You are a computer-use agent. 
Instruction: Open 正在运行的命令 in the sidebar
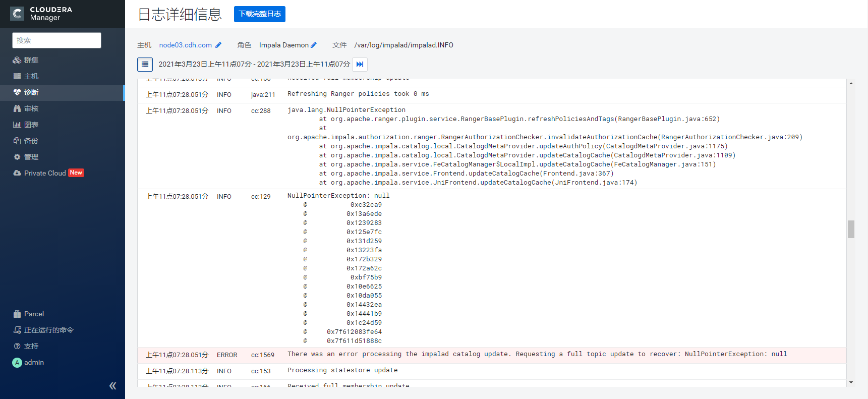coord(49,330)
